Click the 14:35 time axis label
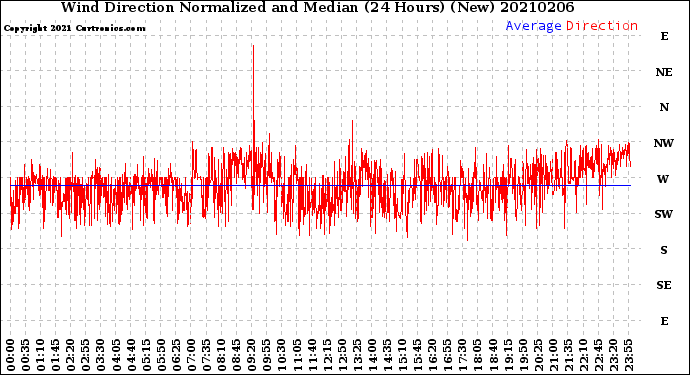Image resolution: width=690 pixels, height=375 pixels. click(387, 355)
